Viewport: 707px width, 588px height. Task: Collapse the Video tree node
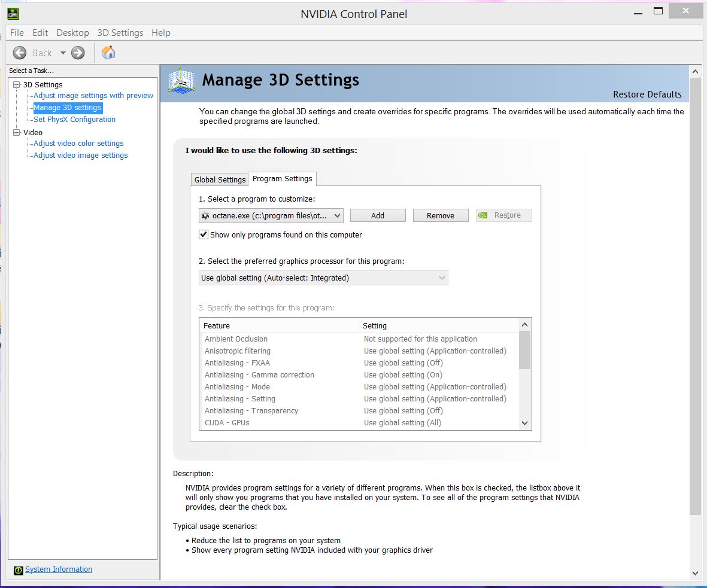point(17,132)
